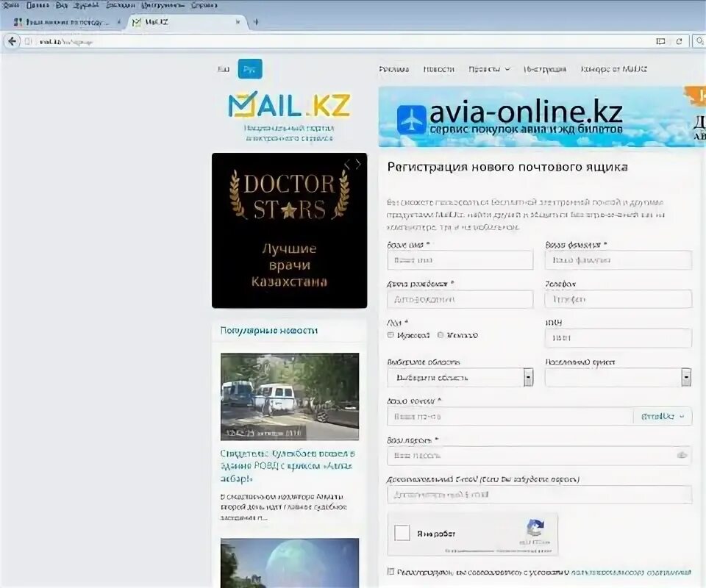This screenshot has height=588, width=706.
Task: Close the Mail.KZ browser tab
Action: coord(238,21)
